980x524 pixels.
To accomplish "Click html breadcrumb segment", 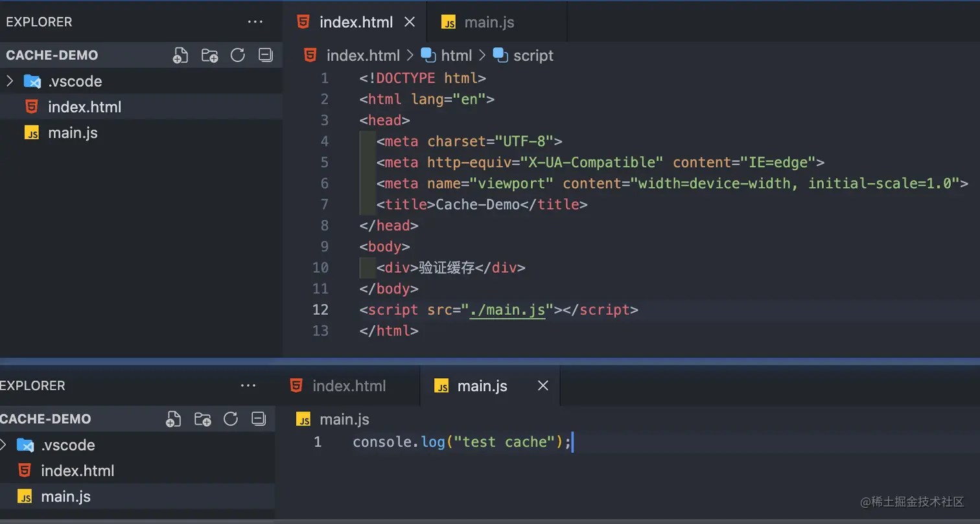I will pyautogui.click(x=456, y=56).
